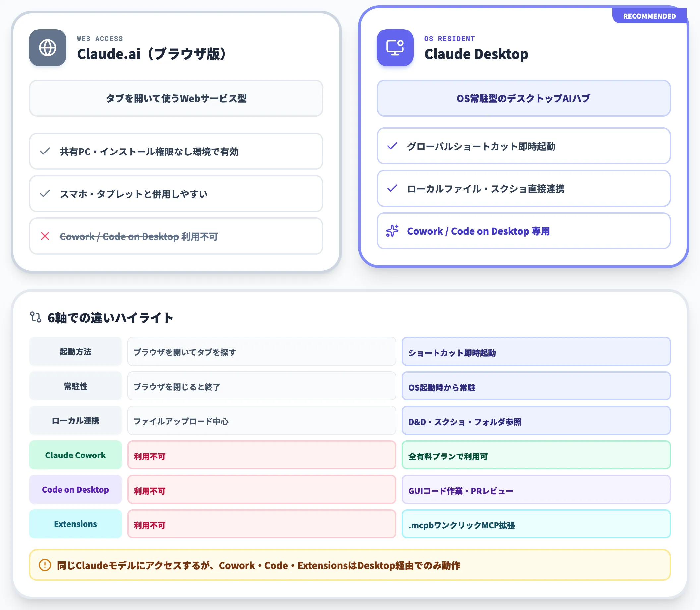700x610 pixels.
Task: Click the ショートカット即時起動 cell
Action: tap(536, 351)
